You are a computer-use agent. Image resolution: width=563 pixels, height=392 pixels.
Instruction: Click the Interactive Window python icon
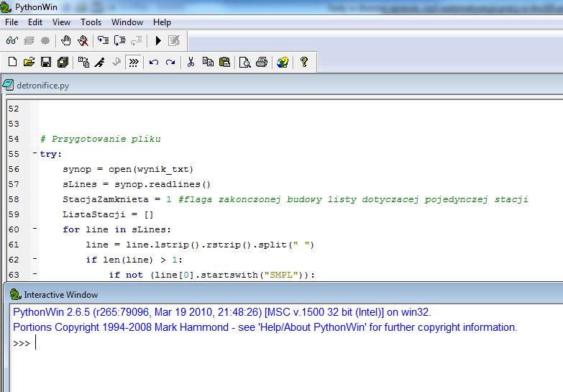(x=15, y=294)
